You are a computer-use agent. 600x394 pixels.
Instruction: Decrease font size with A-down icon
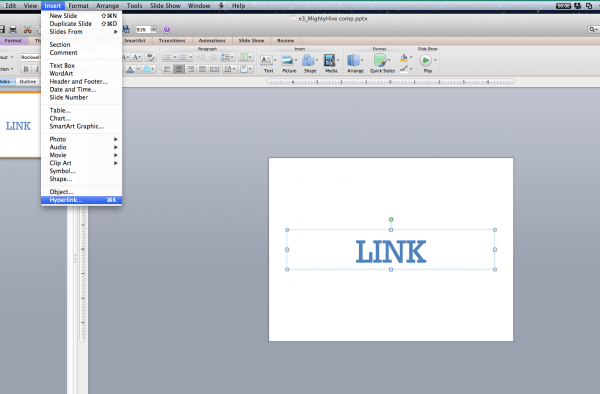(x=137, y=57)
